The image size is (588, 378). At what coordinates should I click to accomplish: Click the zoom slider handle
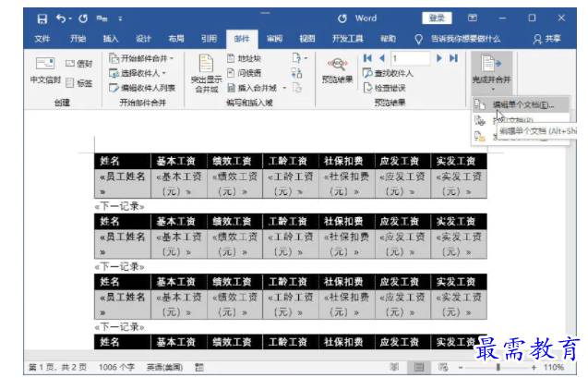(x=498, y=367)
